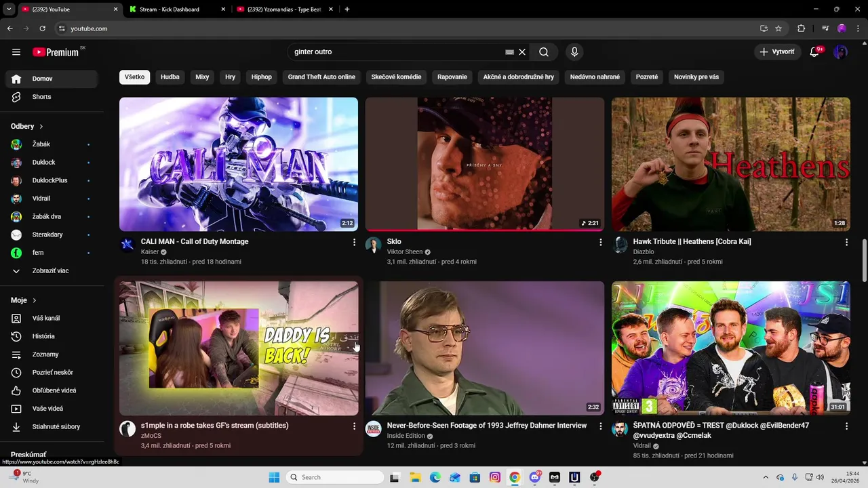The image size is (868, 488).
Task: Open Chrome media controls icon
Action: [825, 28]
